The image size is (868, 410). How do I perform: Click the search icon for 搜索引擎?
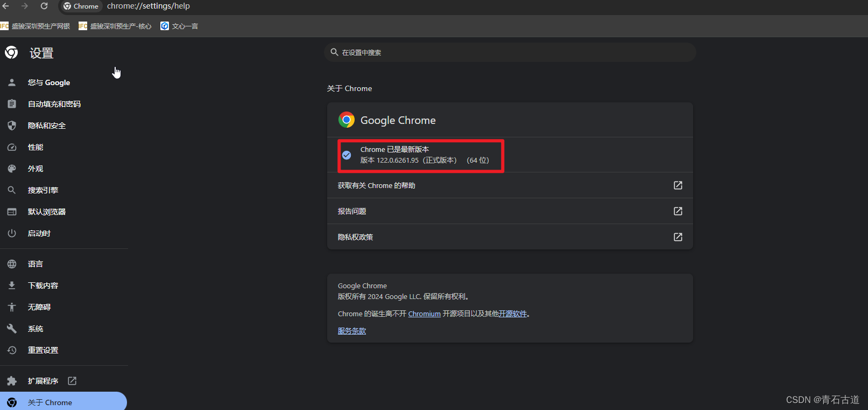pyautogui.click(x=12, y=190)
